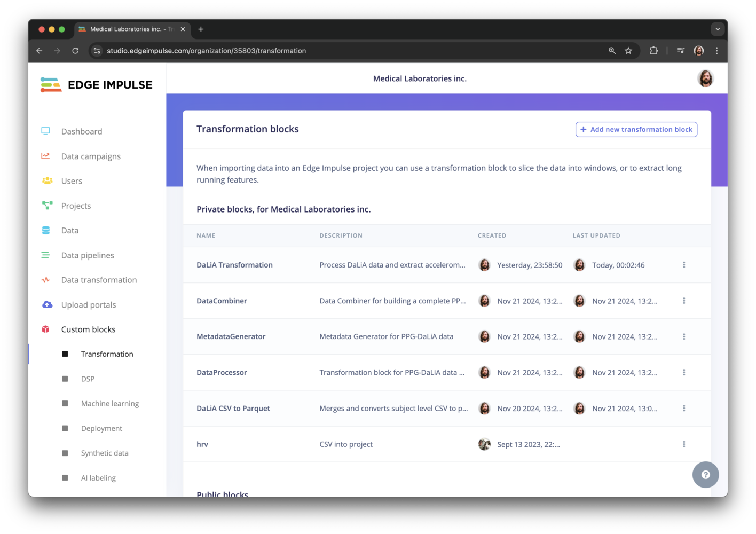Click Add new transformation block button
756x534 pixels.
click(636, 129)
